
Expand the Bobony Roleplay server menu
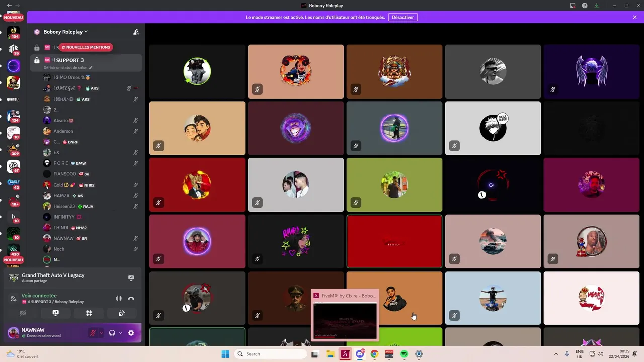[65, 32]
